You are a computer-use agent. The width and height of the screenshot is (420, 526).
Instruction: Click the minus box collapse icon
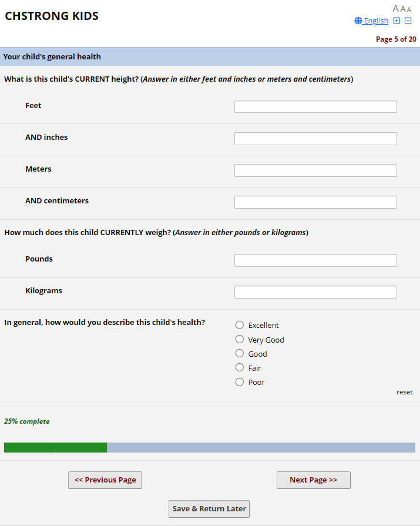pyautogui.click(x=408, y=21)
